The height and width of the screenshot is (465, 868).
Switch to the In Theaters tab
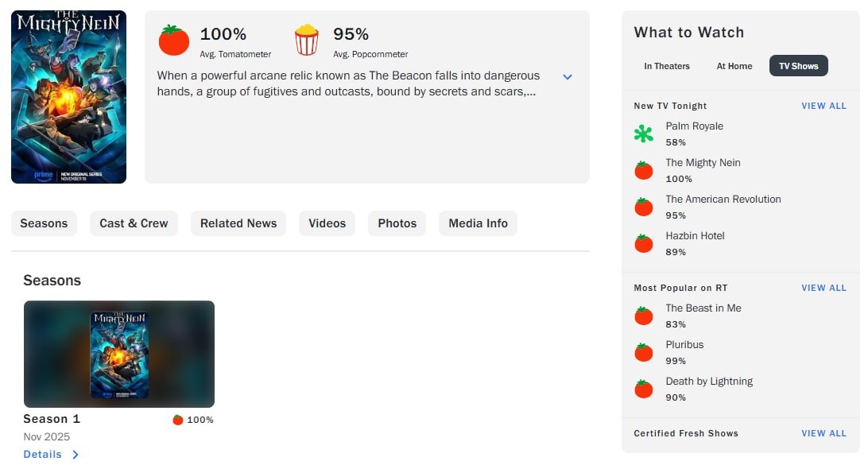click(666, 66)
